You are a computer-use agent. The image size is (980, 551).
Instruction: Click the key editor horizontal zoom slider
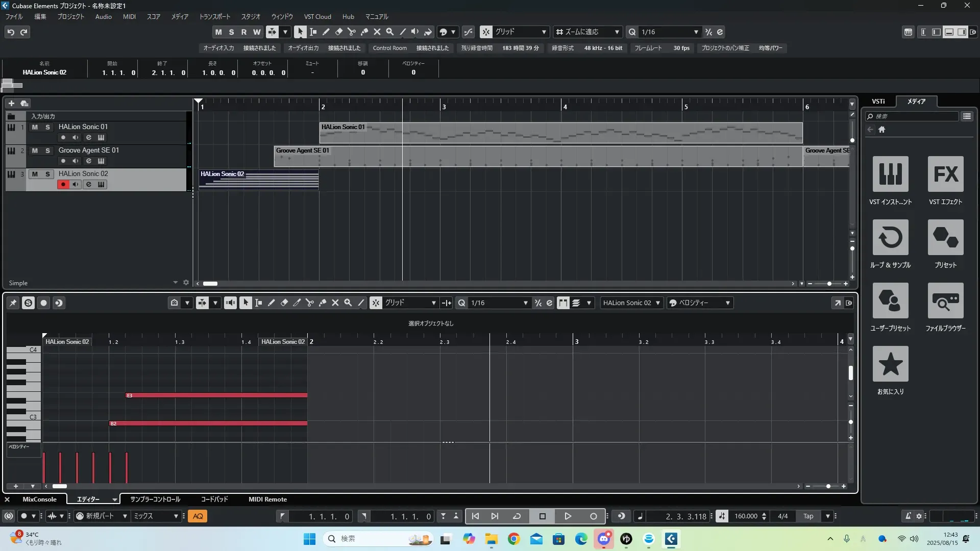click(828, 486)
